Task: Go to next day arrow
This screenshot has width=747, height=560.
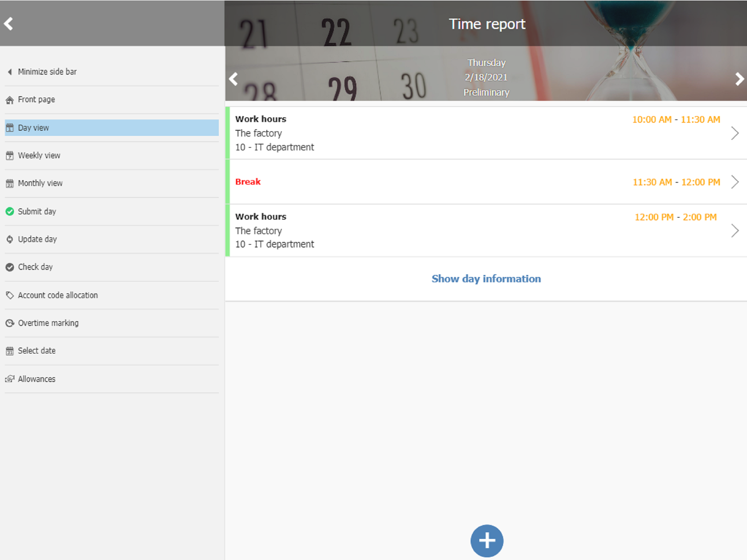Action: [739, 79]
